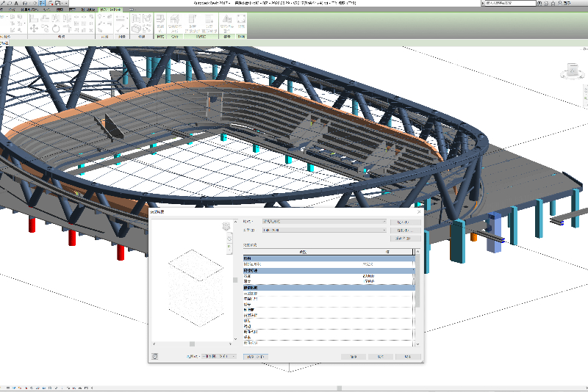Image resolution: width=588 pixels, height=392 pixels.
Task: Select the Rotate tool in the Modify ribbon
Action: tap(56, 30)
